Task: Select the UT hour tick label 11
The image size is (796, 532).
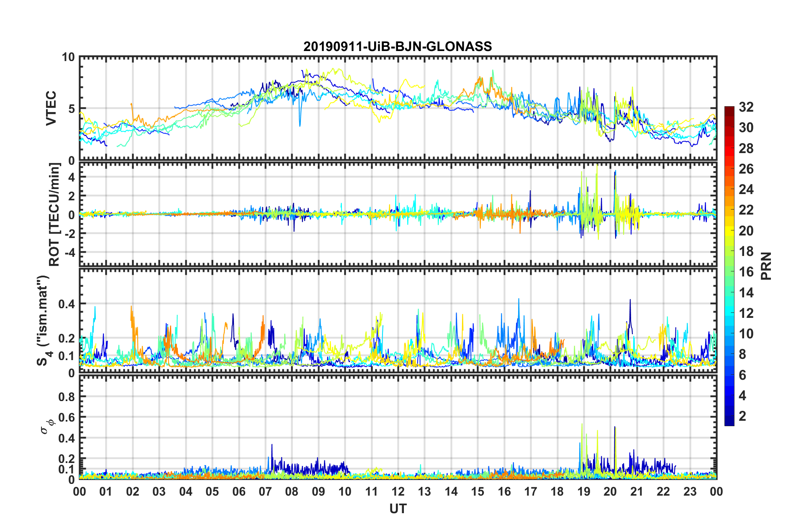Action: click(x=372, y=491)
